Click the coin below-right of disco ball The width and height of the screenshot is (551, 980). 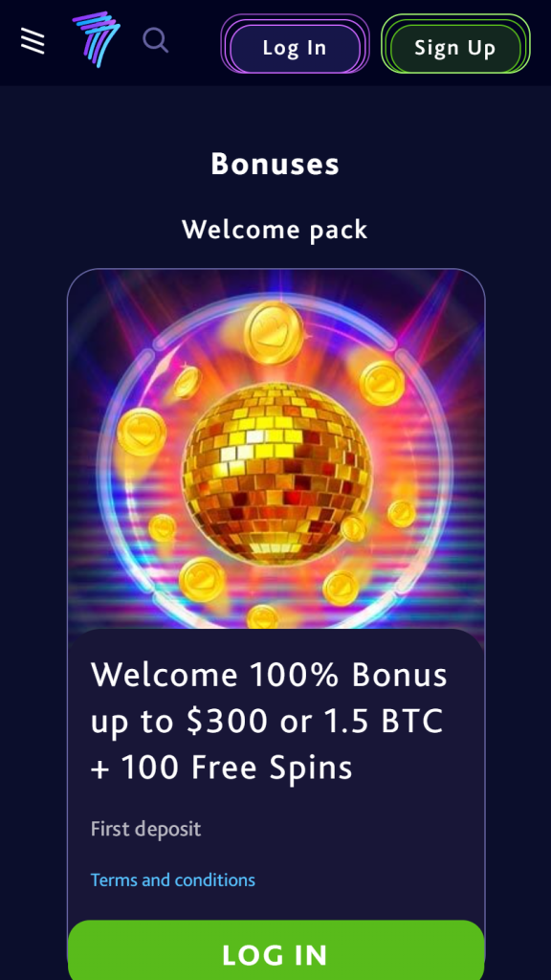342,588
